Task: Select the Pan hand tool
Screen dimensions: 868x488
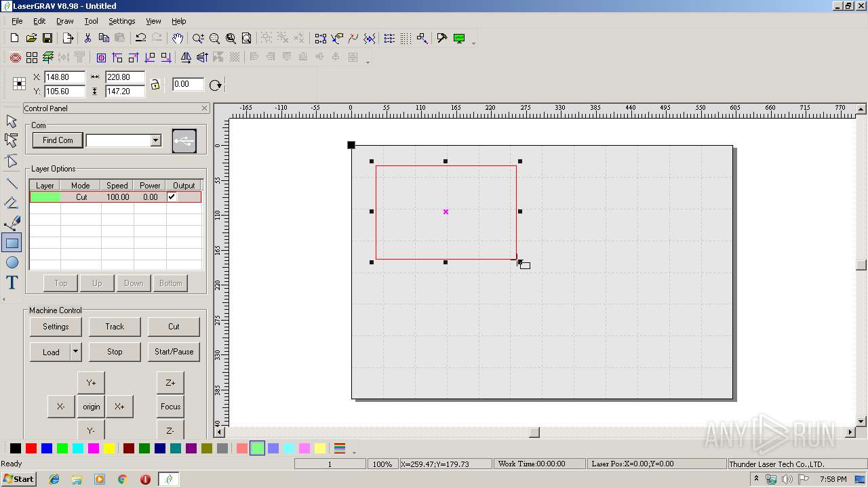Action: click(178, 39)
